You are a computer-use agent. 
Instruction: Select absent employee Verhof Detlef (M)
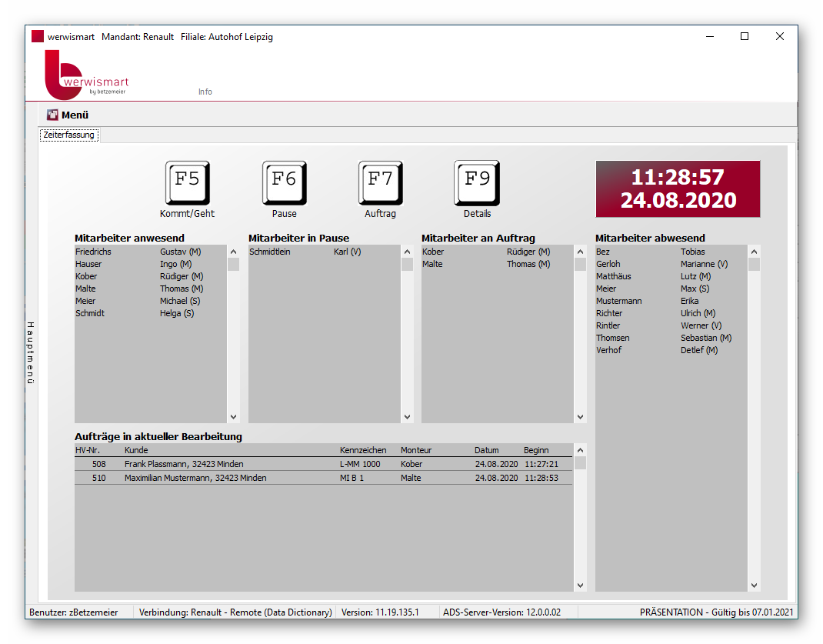671,350
